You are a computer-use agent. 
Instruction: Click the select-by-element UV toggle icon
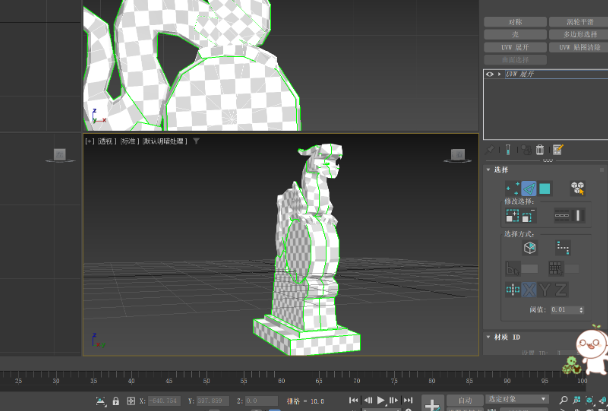point(577,187)
